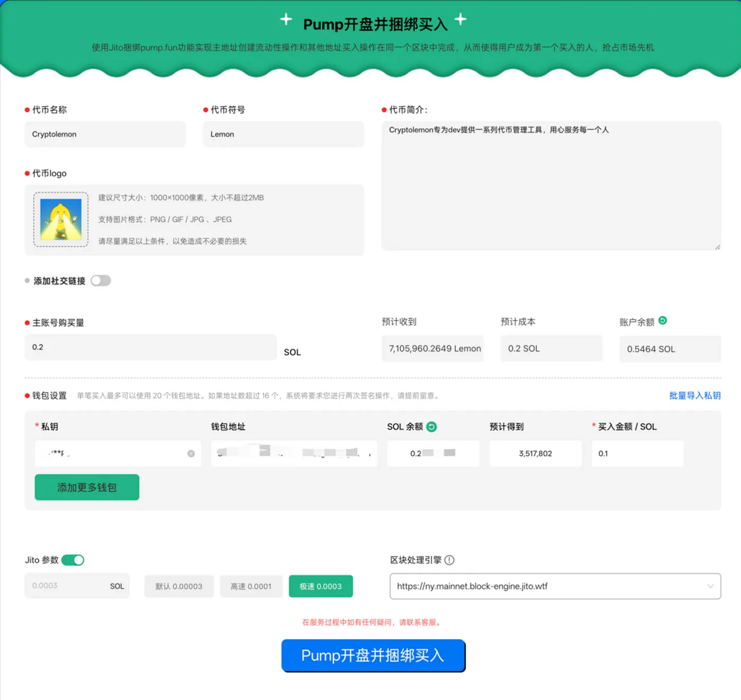Viewport: 741px width, 700px height.
Task: Open the 批量导入私钥 link
Action: click(695, 396)
